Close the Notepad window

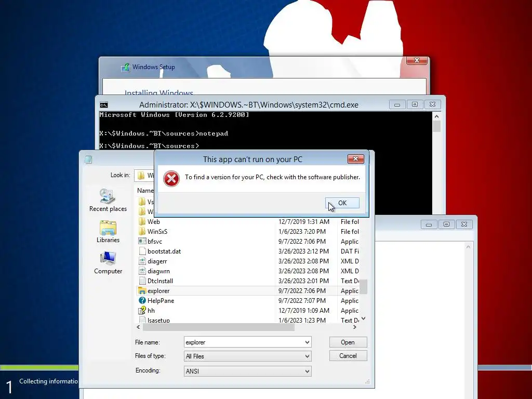[464, 224]
